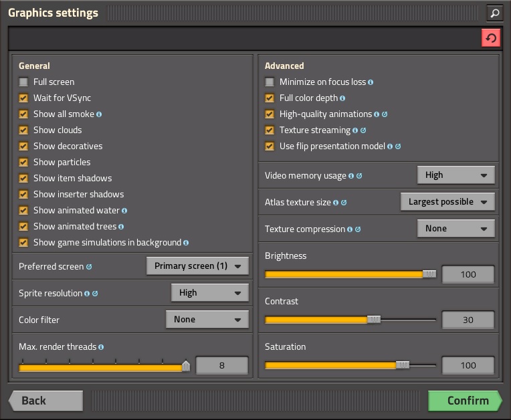
Task: Click the green Confirm button
Action: point(465,401)
